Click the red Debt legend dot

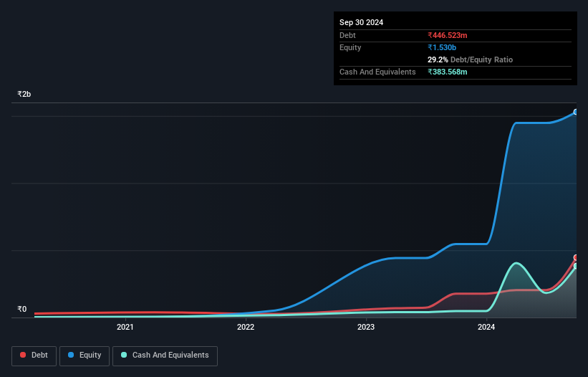pos(23,355)
